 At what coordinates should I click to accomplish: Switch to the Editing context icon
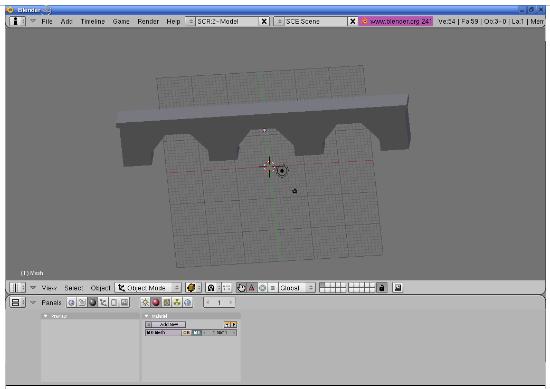pyautogui.click(x=114, y=302)
